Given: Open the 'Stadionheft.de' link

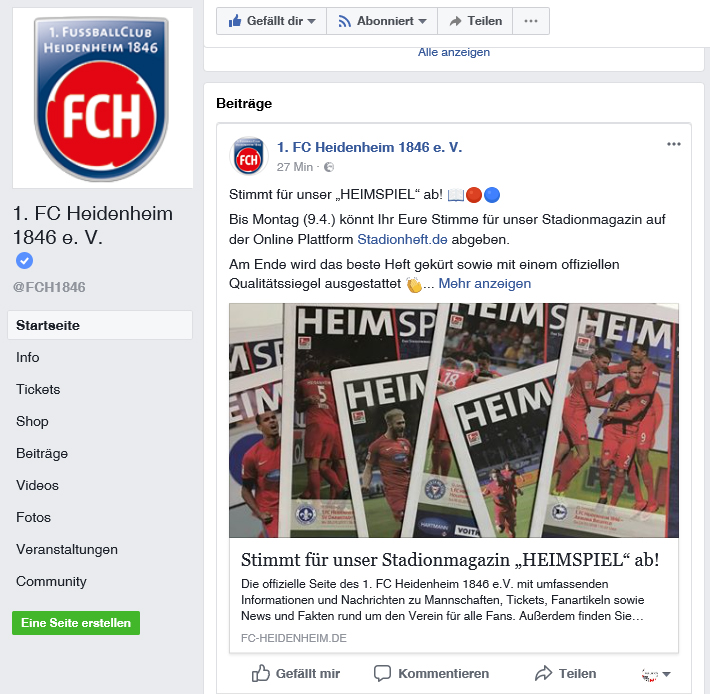Looking at the screenshot, I should click(x=402, y=239).
